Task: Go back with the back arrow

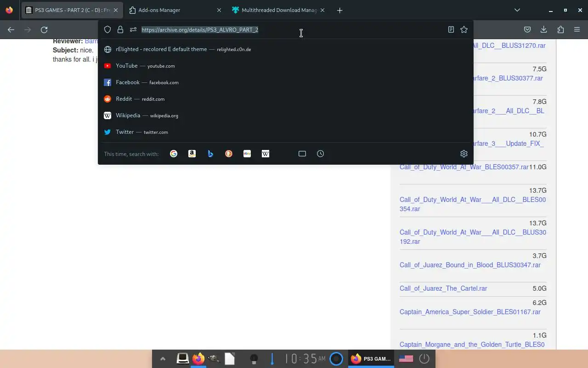Action: [11, 29]
